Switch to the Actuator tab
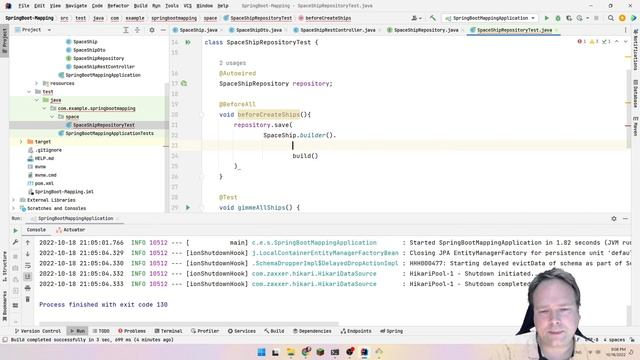This screenshot has height=360, width=640. pos(71,230)
